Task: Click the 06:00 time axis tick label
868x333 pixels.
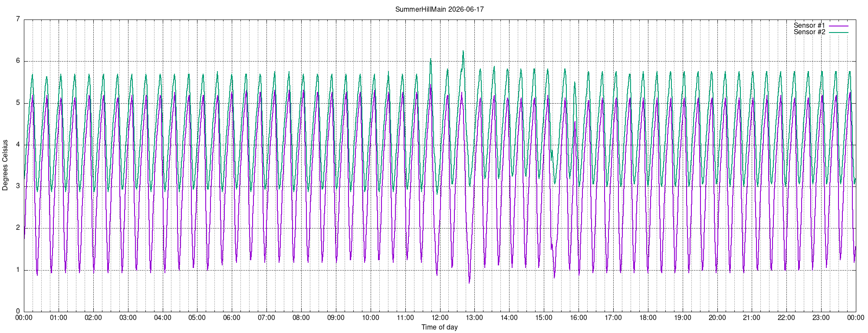Action: coord(232,318)
